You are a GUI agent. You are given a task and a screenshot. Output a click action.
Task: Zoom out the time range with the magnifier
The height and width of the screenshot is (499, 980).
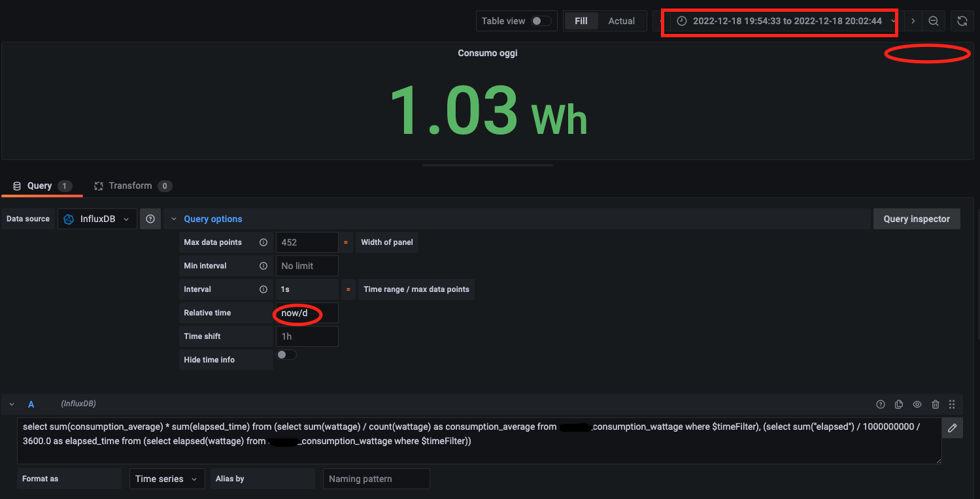(x=934, y=20)
